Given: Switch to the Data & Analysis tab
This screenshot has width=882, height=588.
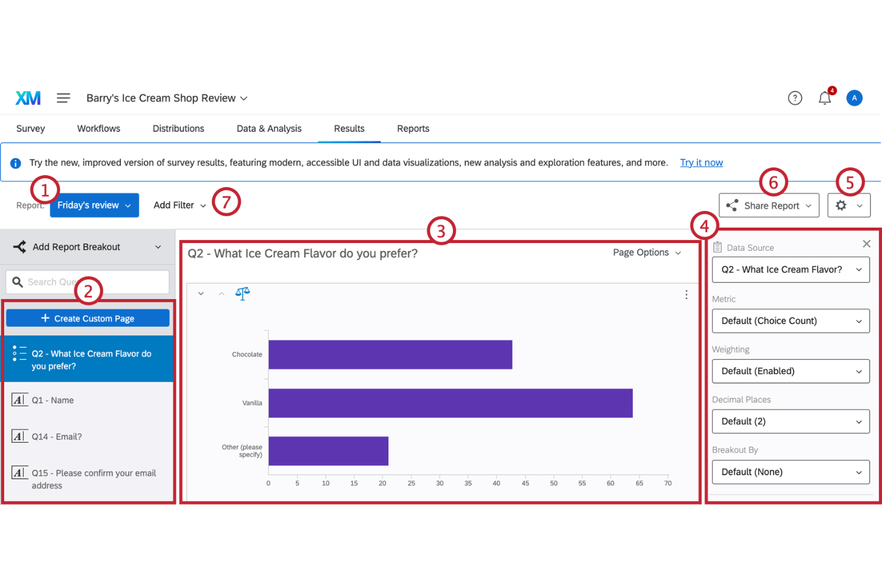Looking at the screenshot, I should coord(269,129).
